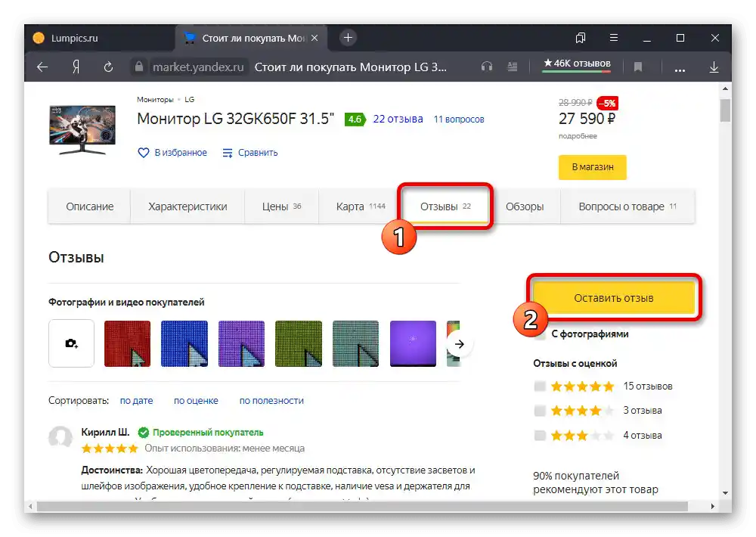
Task: Click the 46K отзывов site rating badge
Action: (x=577, y=64)
